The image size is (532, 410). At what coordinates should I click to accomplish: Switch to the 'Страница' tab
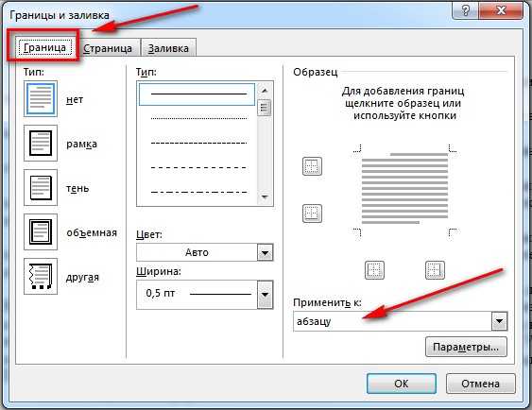(108, 48)
